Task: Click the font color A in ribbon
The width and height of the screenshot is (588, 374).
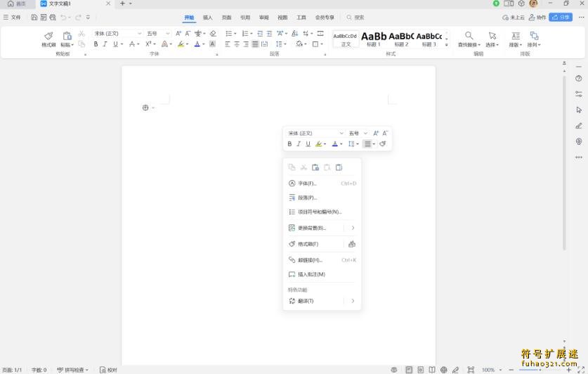Action: tap(197, 44)
